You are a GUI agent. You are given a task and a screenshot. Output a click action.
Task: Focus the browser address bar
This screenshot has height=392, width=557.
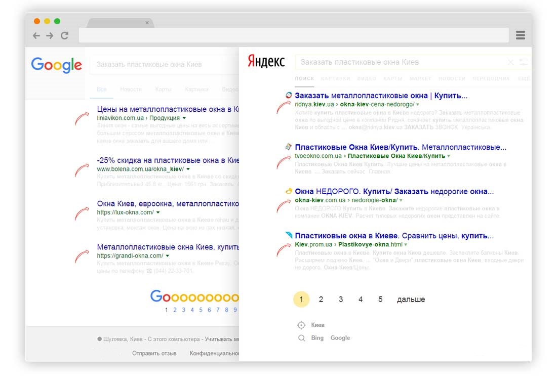coord(294,35)
